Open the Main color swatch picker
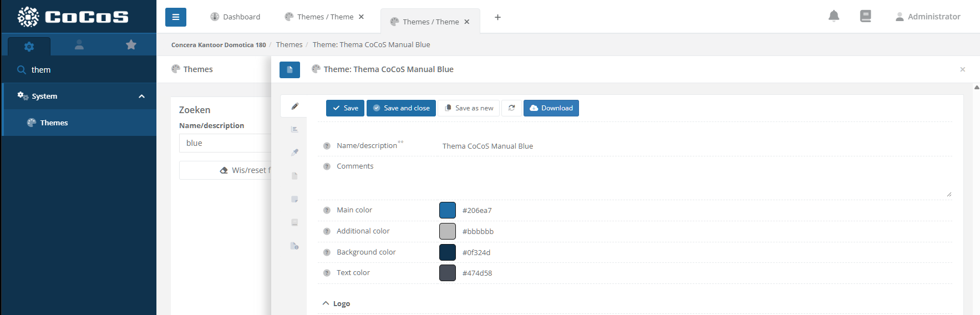The width and height of the screenshot is (980, 315). pos(447,210)
